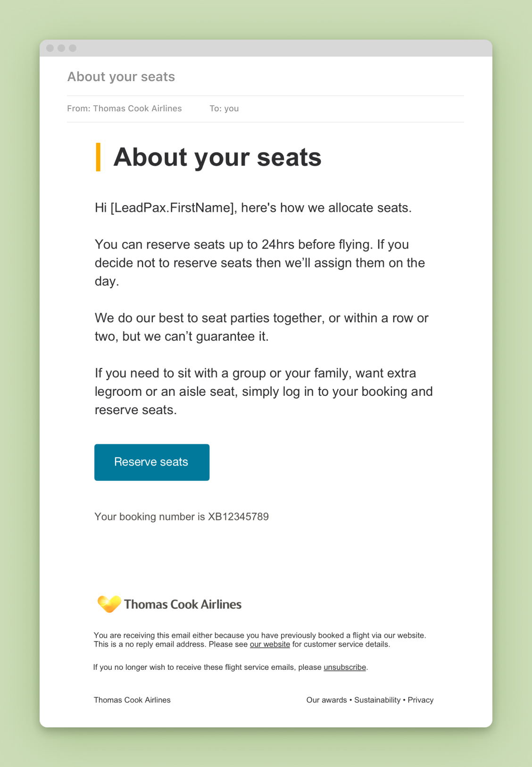Click the small Thomas Cook Airlines footer text
This screenshot has height=767, width=532.
tap(132, 700)
